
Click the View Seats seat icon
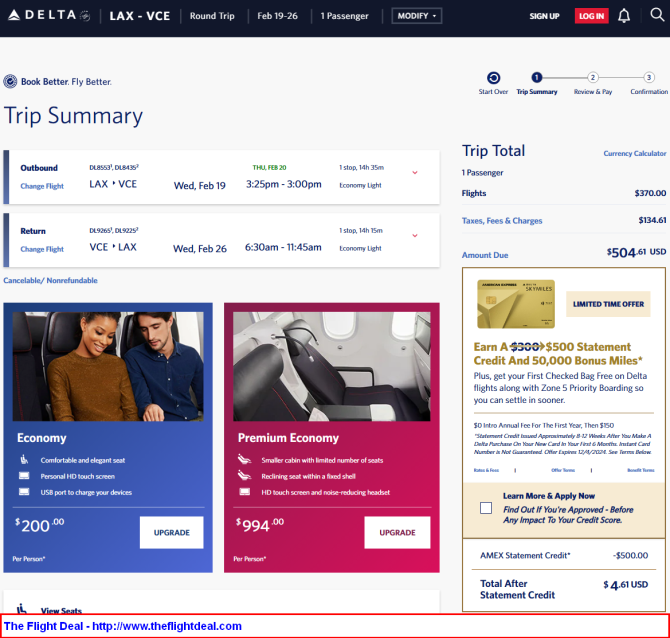pyautogui.click(x=21, y=609)
